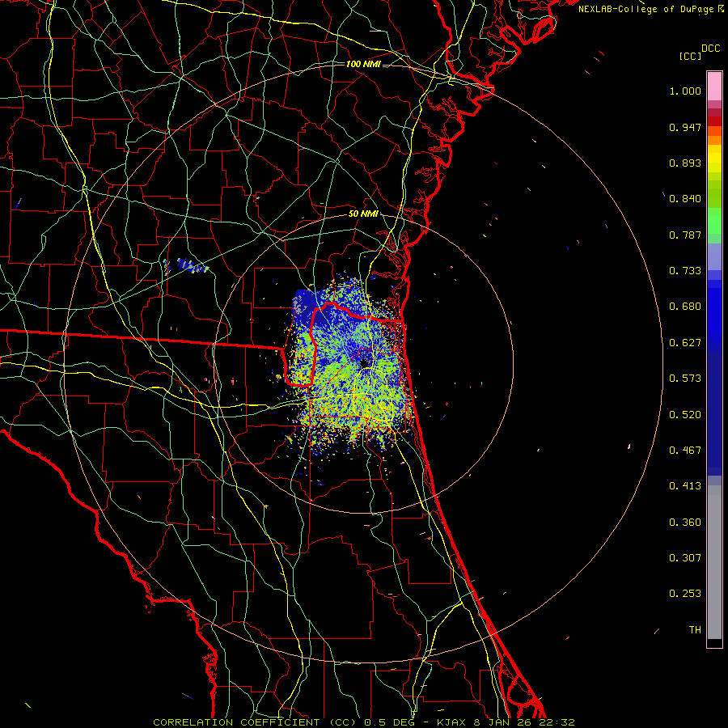The width and height of the screenshot is (728, 728).
Task: Select the 0.520 scale value
Action: click(685, 415)
